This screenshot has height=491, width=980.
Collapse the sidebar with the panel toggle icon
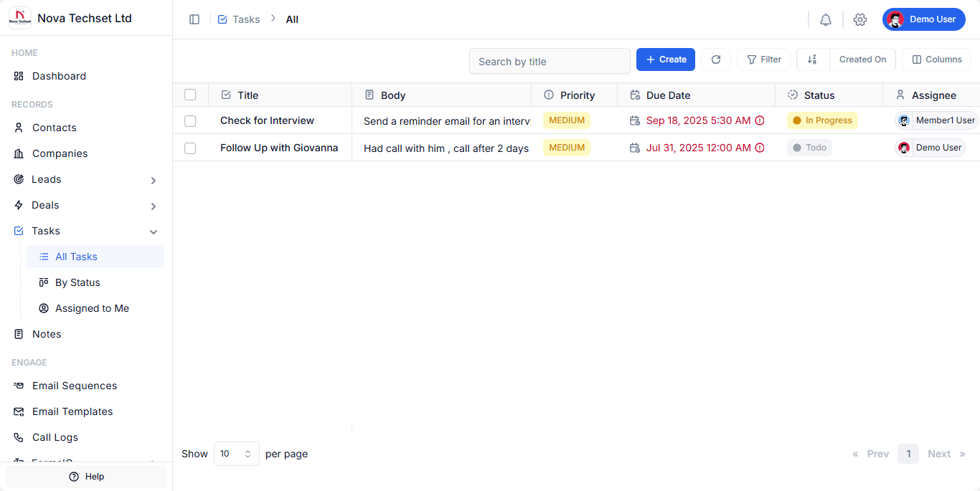tap(194, 19)
